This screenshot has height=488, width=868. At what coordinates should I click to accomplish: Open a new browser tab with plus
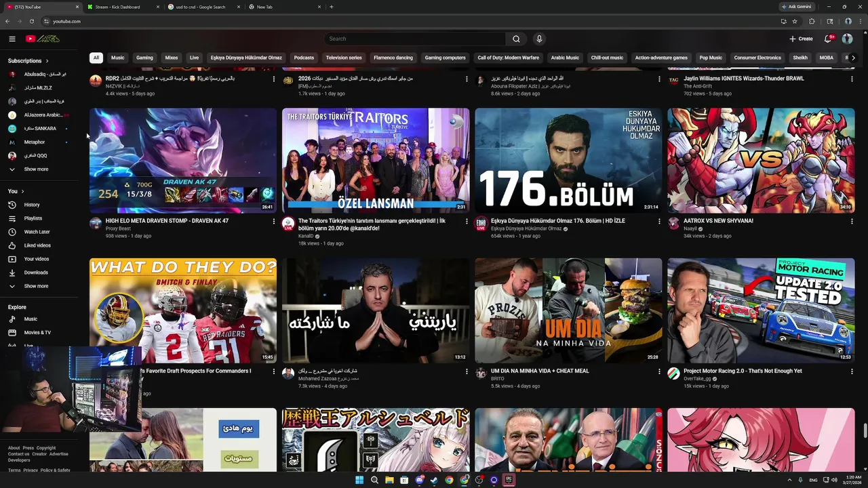coord(331,7)
